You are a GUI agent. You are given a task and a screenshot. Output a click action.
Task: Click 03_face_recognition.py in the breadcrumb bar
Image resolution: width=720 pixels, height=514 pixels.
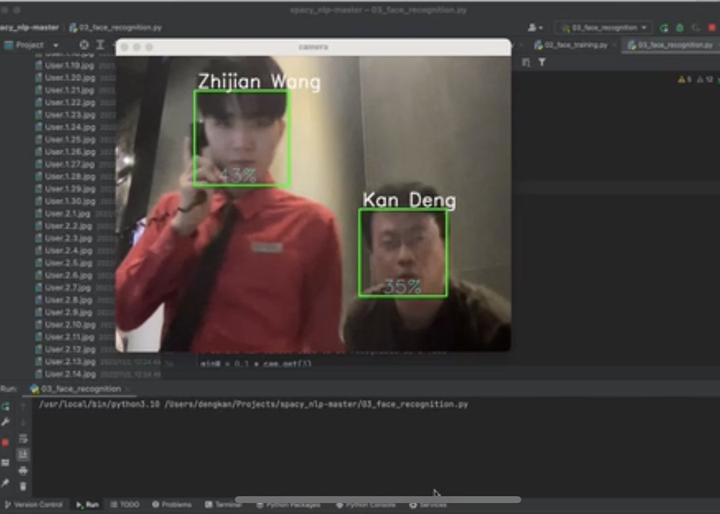[115, 28]
